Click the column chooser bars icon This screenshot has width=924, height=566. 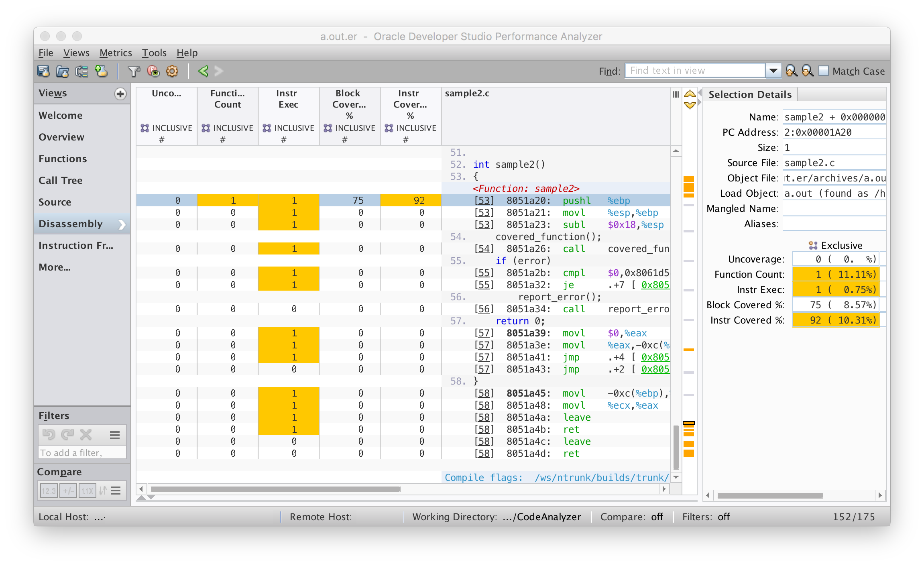pyautogui.click(x=676, y=94)
